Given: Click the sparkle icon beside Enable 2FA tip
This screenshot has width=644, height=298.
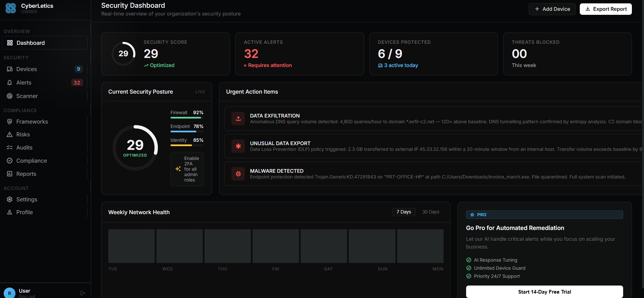Looking at the screenshot, I should tap(178, 169).
